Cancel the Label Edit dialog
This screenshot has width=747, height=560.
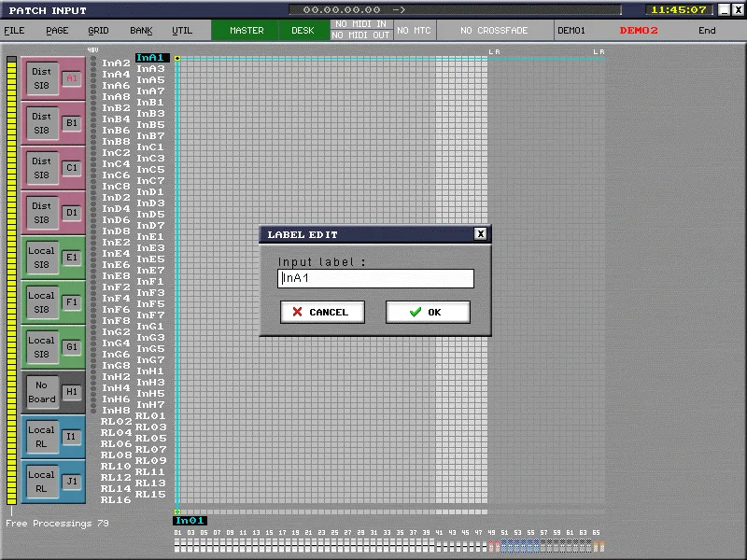[322, 312]
